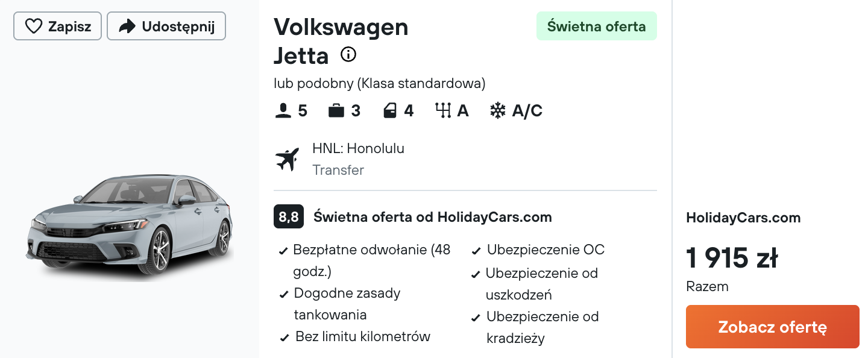Click the car door icon
868x358 pixels.
[x=390, y=111]
